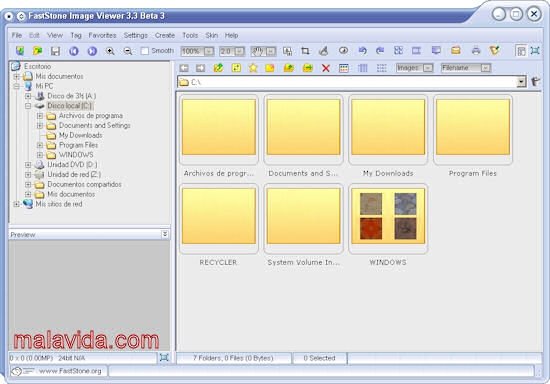The height and width of the screenshot is (384, 550).
Task: Click the full screen icon at toolbar end
Action: tap(535, 51)
